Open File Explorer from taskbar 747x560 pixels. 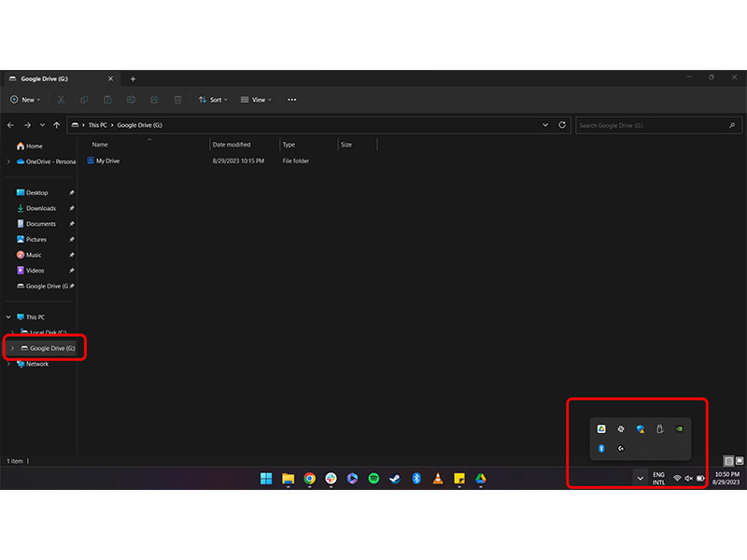tap(289, 478)
